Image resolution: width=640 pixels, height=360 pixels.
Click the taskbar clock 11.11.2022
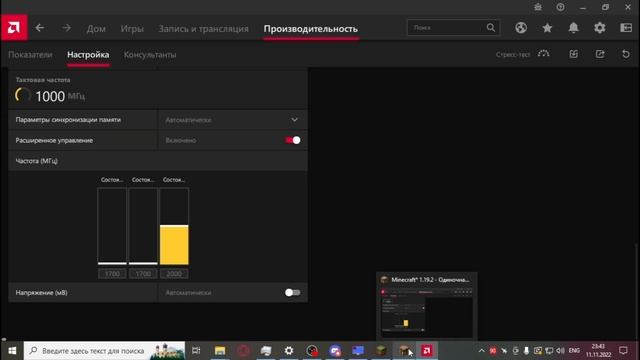pos(598,351)
